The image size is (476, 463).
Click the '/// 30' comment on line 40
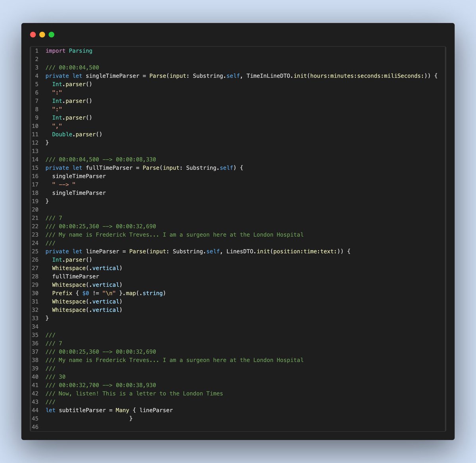point(56,377)
